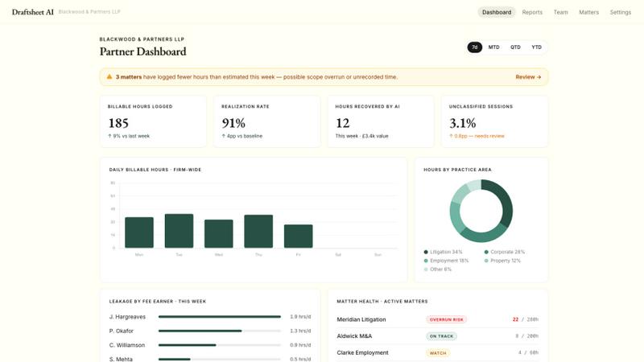The height and width of the screenshot is (362, 644).
Task: Click the Draftsheet AI logo
Action: (32, 12)
